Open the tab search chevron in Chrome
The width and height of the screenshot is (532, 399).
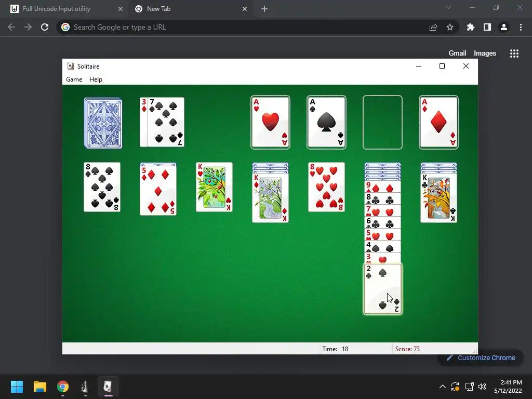[x=448, y=7]
